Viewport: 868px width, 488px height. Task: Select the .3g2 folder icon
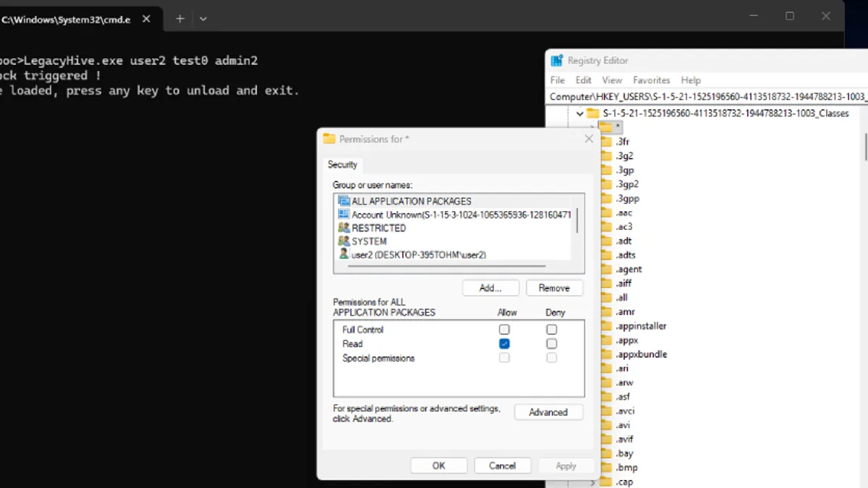pyautogui.click(x=607, y=155)
